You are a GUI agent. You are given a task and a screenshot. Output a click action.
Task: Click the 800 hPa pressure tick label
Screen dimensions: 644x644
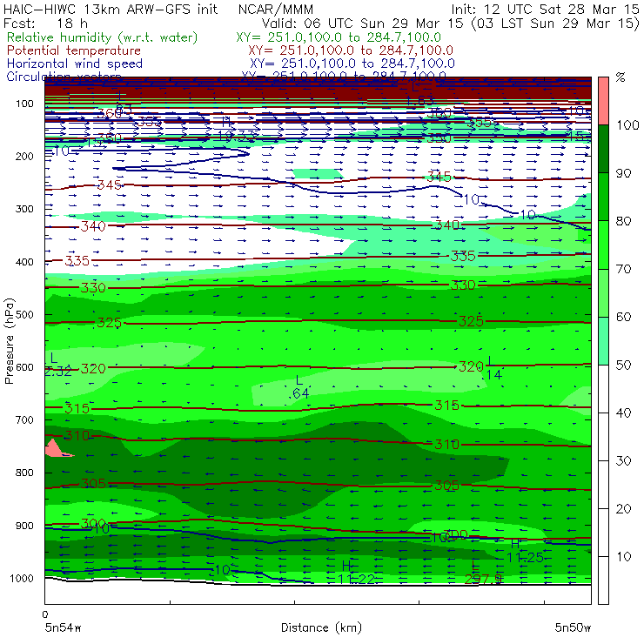(x=24, y=473)
